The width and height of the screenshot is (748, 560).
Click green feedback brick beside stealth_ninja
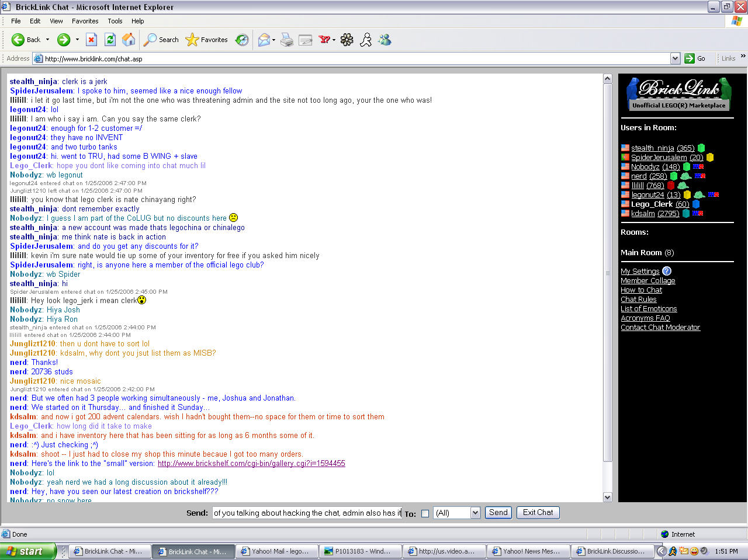701,148
